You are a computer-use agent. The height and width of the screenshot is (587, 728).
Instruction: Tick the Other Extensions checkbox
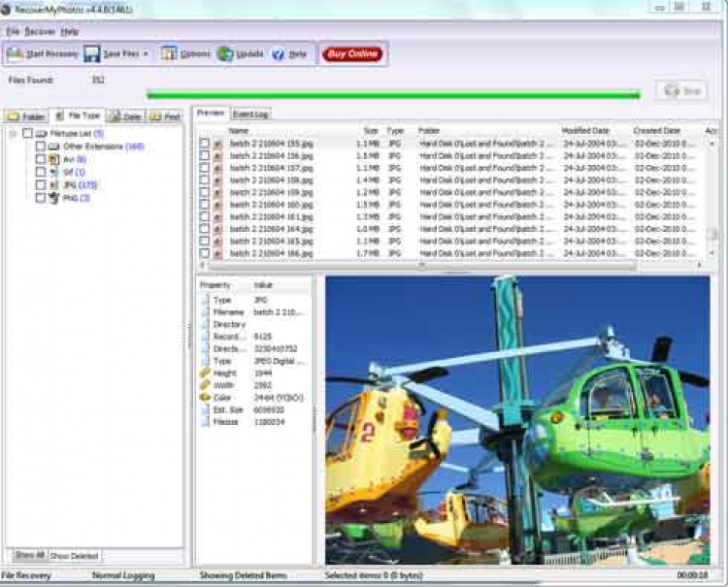[40, 147]
